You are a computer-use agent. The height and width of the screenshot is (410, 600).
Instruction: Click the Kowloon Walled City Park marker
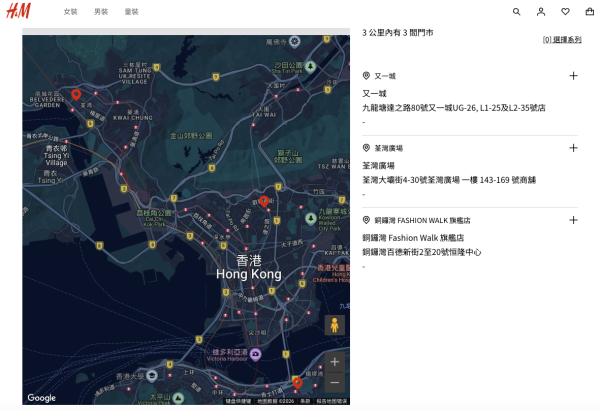tap(311, 218)
